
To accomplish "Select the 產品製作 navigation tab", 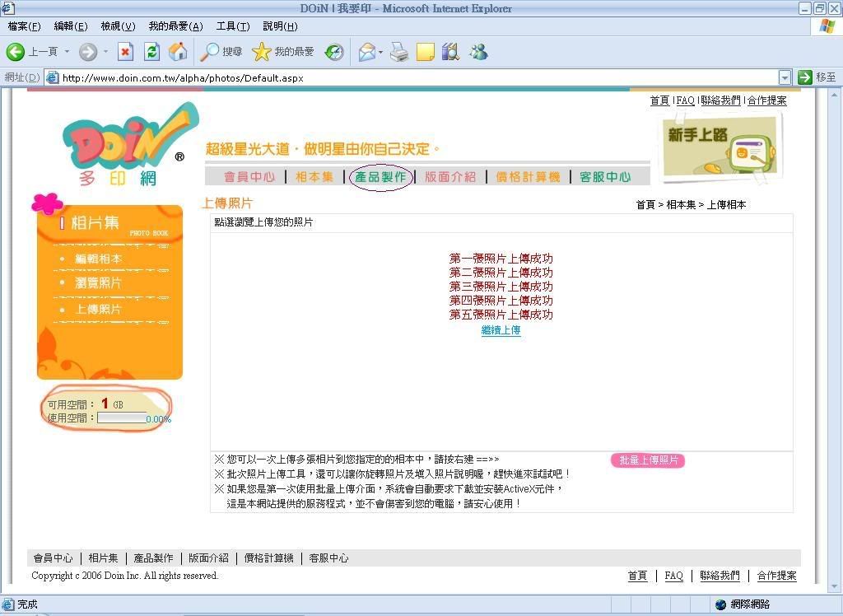I will click(380, 177).
